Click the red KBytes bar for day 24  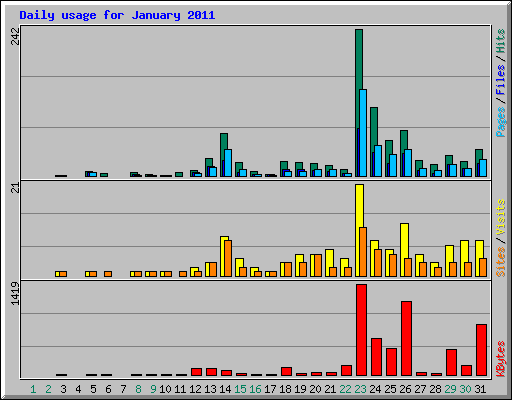tap(376, 357)
